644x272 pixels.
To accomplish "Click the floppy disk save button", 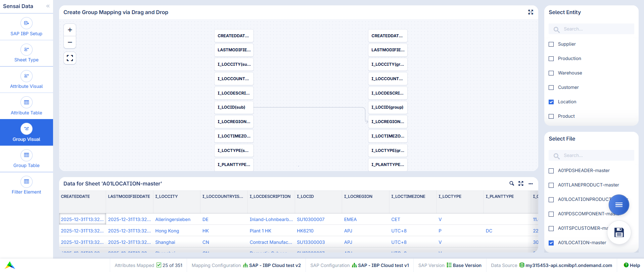I will 619,232.
